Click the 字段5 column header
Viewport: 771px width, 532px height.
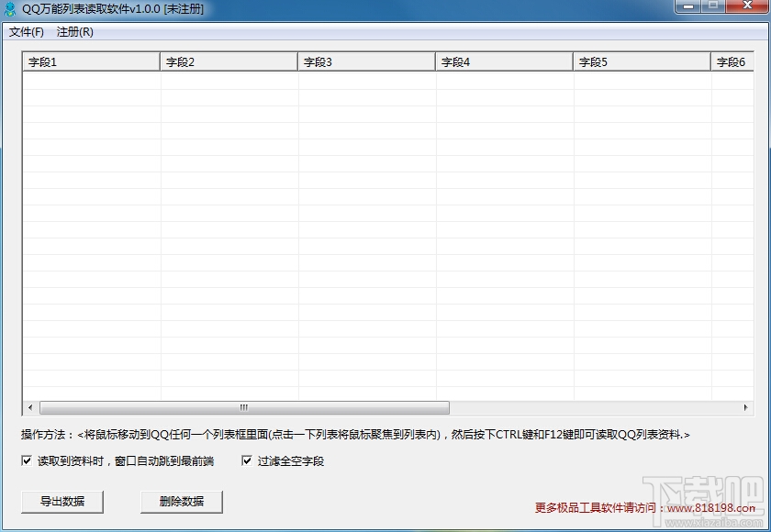642,61
